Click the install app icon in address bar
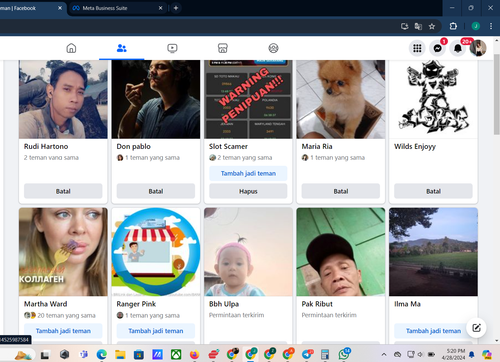 coord(404,26)
